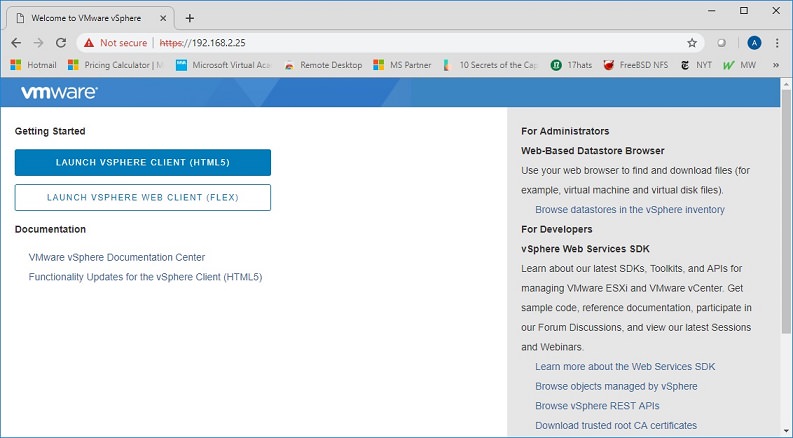Screen dimensions: 793x438
Task: Download trusted root CA certificates
Action: 616,425
